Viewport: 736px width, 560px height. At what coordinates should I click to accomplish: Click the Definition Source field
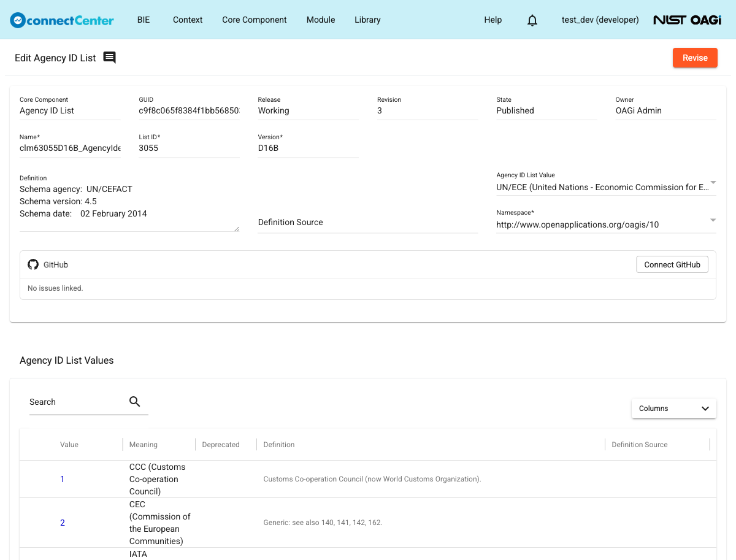coord(367,222)
